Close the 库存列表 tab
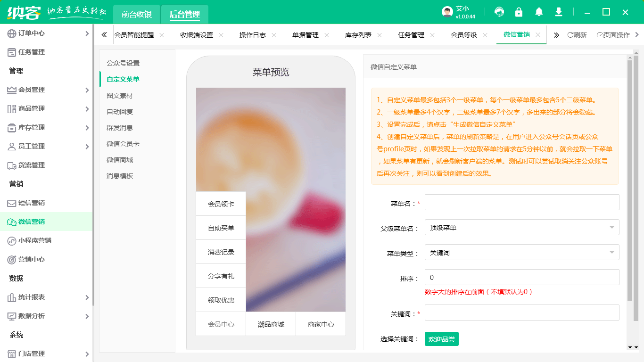The image size is (644, 362). point(380,35)
